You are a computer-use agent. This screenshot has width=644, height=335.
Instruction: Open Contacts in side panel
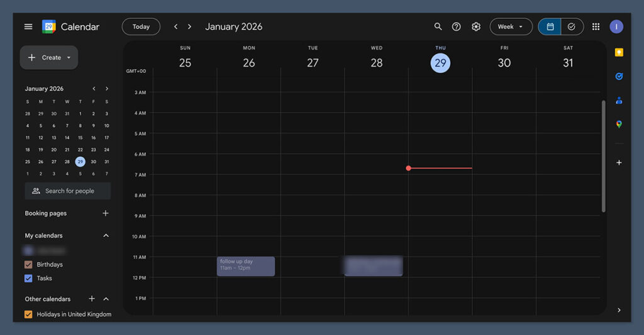[x=619, y=100]
